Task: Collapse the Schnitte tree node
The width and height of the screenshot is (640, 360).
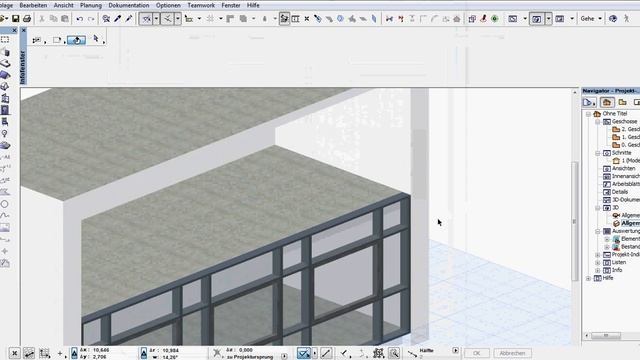Action: point(598,153)
